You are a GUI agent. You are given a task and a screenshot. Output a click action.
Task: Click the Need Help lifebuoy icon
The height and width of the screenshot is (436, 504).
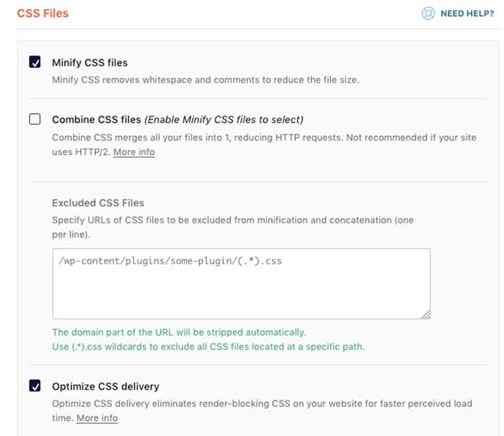point(428,13)
